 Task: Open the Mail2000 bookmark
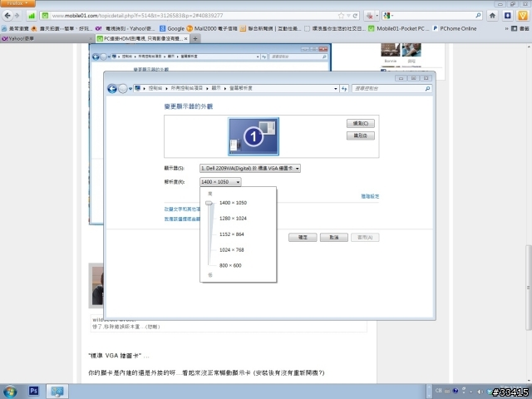[x=212, y=28]
